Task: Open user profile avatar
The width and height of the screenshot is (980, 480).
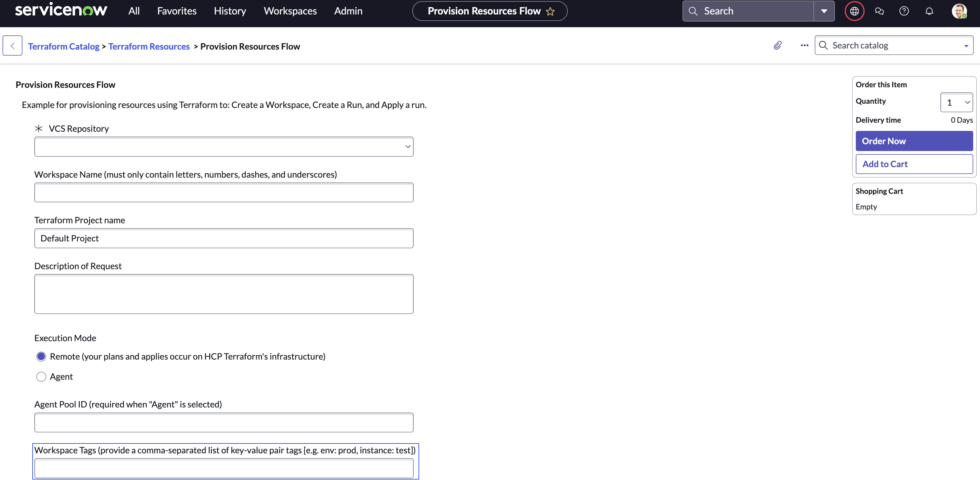Action: pyautogui.click(x=959, y=11)
